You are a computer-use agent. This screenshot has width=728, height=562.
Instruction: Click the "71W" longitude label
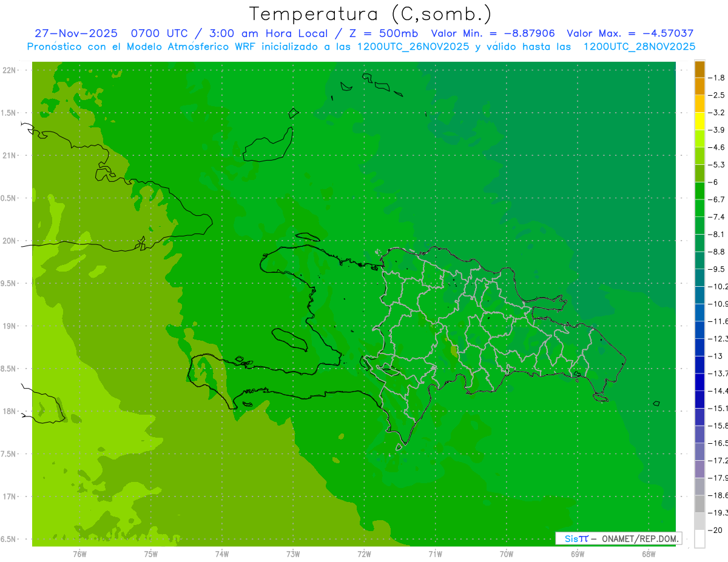435,554
